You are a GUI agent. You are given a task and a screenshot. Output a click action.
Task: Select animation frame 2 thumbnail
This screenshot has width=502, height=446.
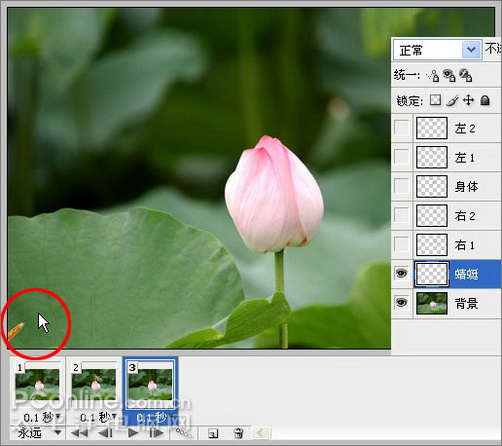coord(94,383)
